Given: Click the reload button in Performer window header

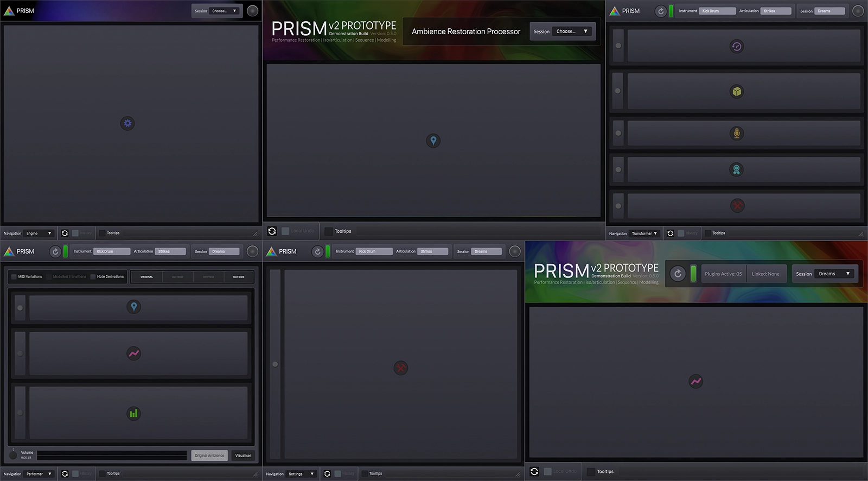Looking at the screenshot, I should (55, 251).
